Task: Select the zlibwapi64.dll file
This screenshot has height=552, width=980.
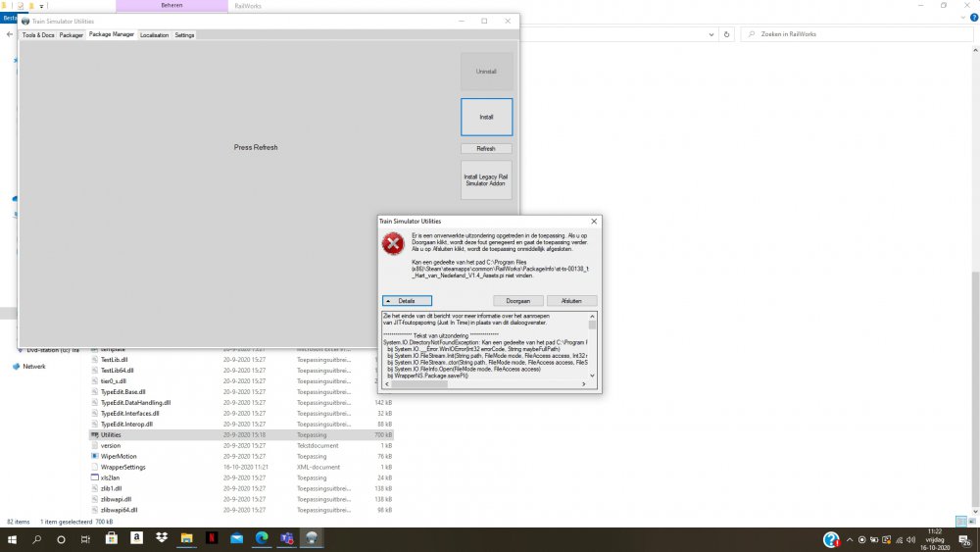Action: pos(120,510)
